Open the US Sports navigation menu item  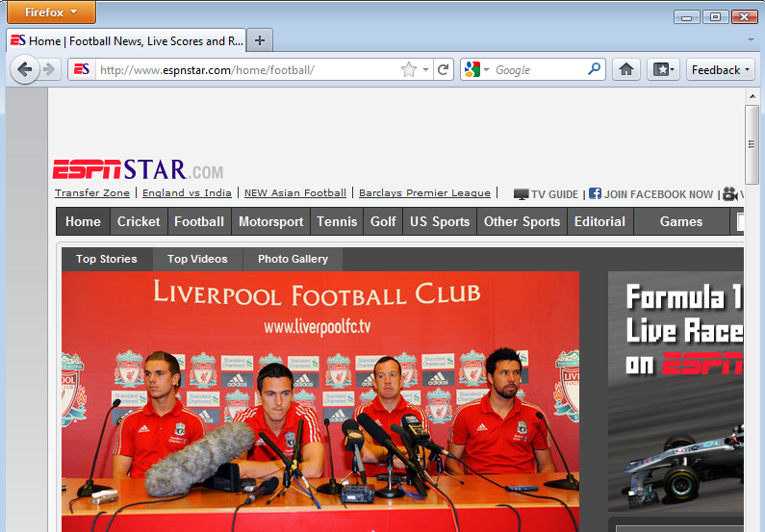pyautogui.click(x=440, y=221)
